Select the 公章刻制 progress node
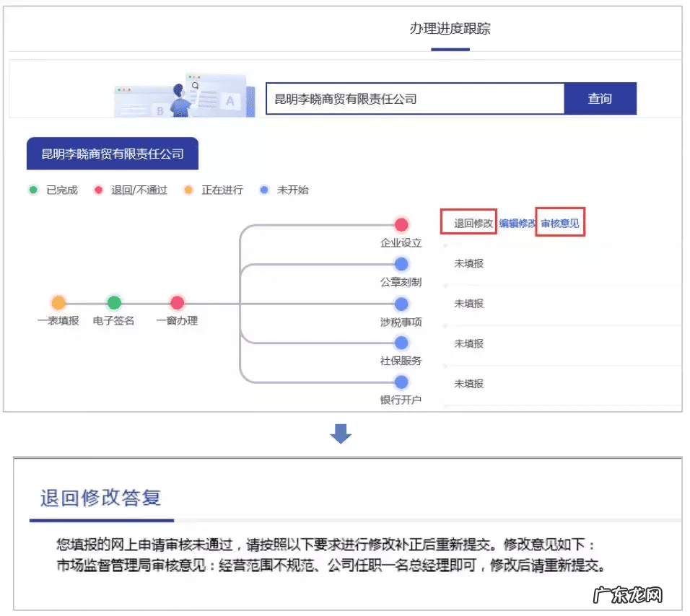 401,264
